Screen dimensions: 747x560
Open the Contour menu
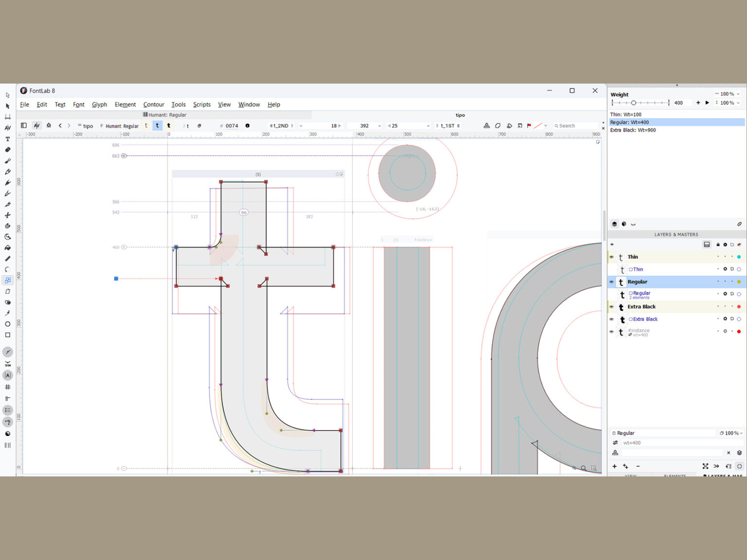(154, 105)
